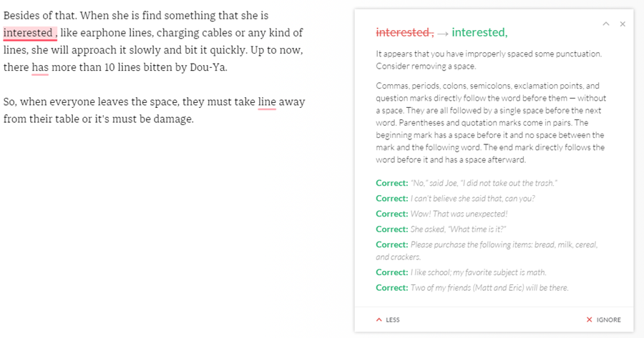Click the 'What time is it?' example
Screen dimensions: 644x338
pyautogui.click(x=458, y=229)
